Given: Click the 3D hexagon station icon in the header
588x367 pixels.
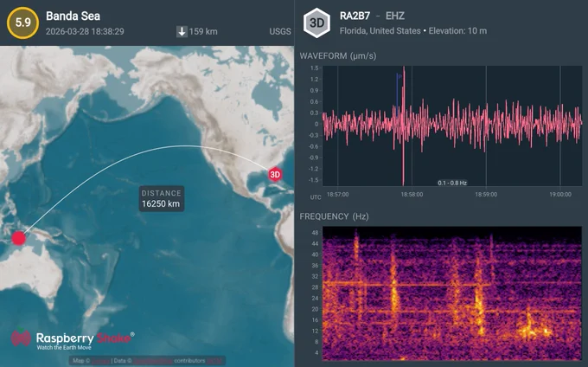Looking at the screenshot, I should tap(316, 23).
